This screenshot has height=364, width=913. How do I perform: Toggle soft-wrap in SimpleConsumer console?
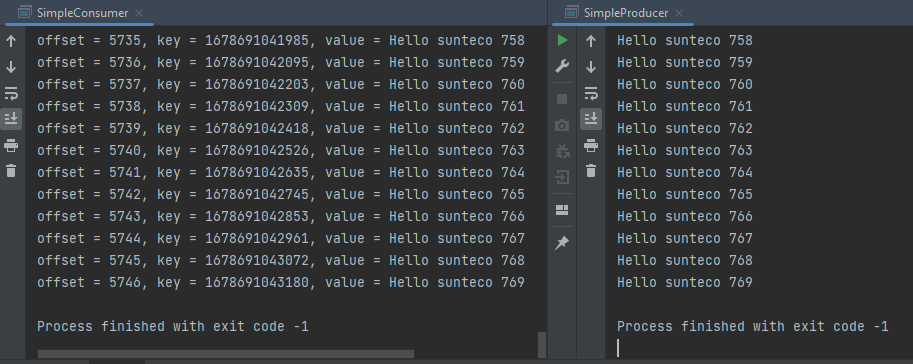(11, 93)
